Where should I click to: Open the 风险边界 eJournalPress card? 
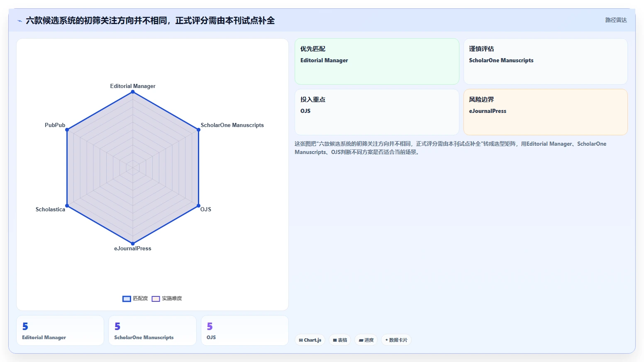(545, 112)
